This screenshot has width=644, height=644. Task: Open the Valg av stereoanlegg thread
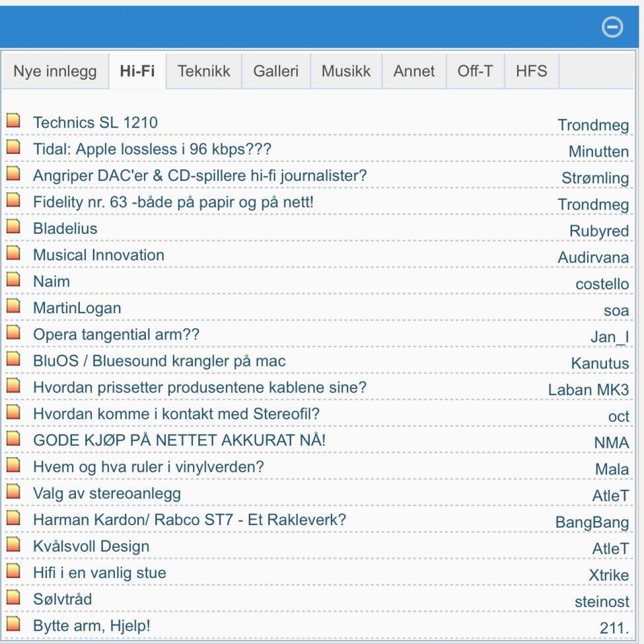[x=107, y=493]
